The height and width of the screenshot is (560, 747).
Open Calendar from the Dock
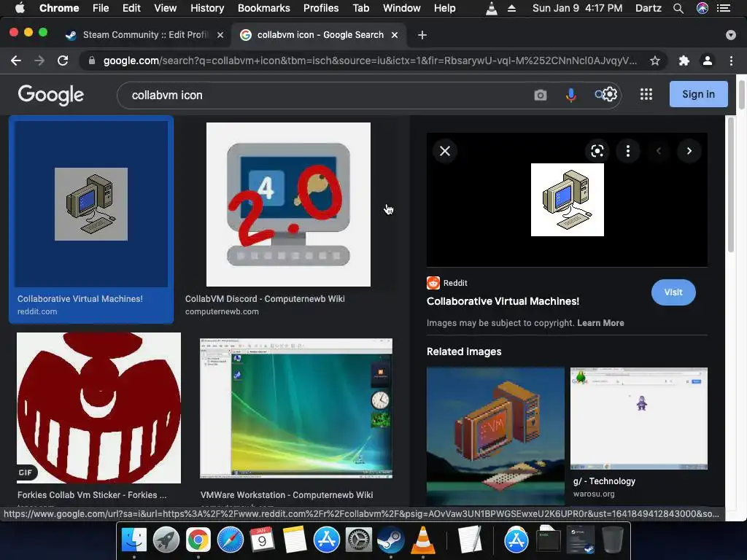point(262,540)
